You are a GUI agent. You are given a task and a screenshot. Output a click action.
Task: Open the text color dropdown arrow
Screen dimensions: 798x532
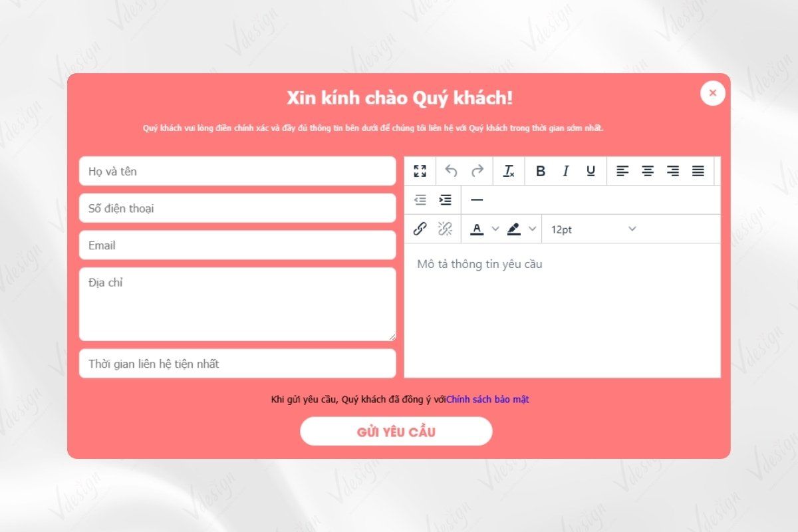pyautogui.click(x=495, y=229)
